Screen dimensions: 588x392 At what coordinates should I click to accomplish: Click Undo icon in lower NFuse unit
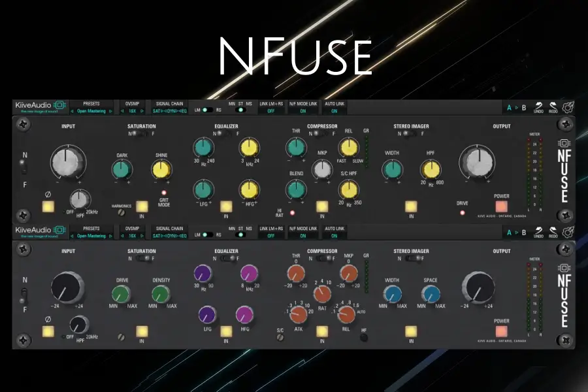(x=538, y=232)
